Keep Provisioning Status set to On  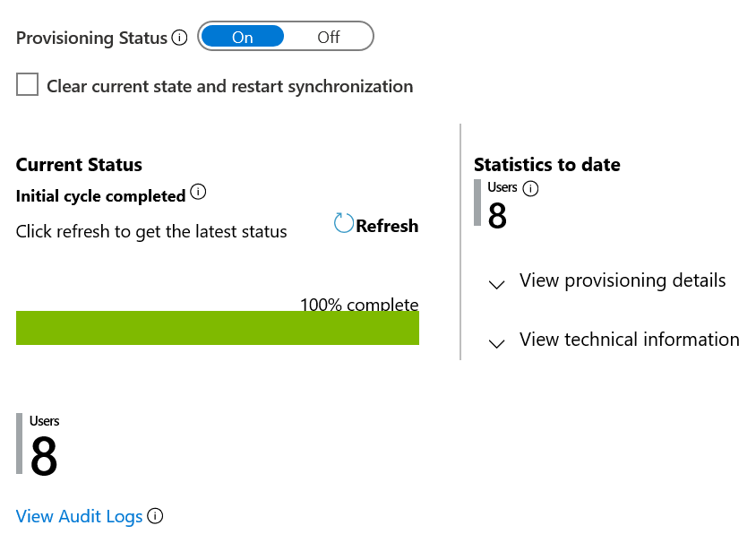242,37
